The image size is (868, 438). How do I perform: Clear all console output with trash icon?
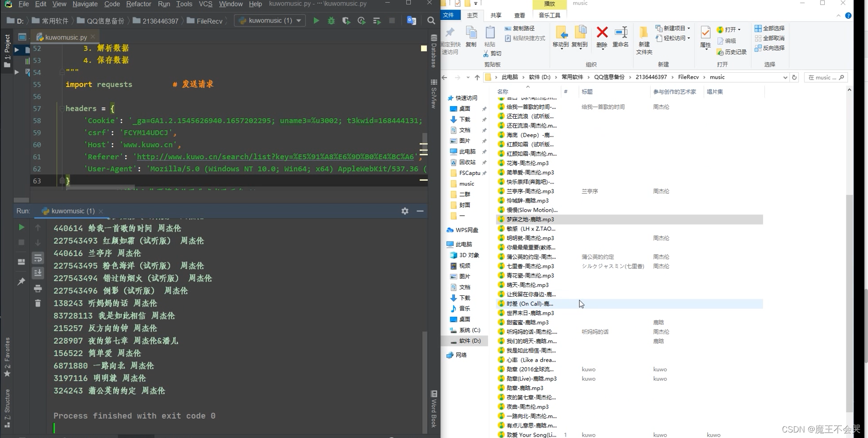(x=38, y=303)
